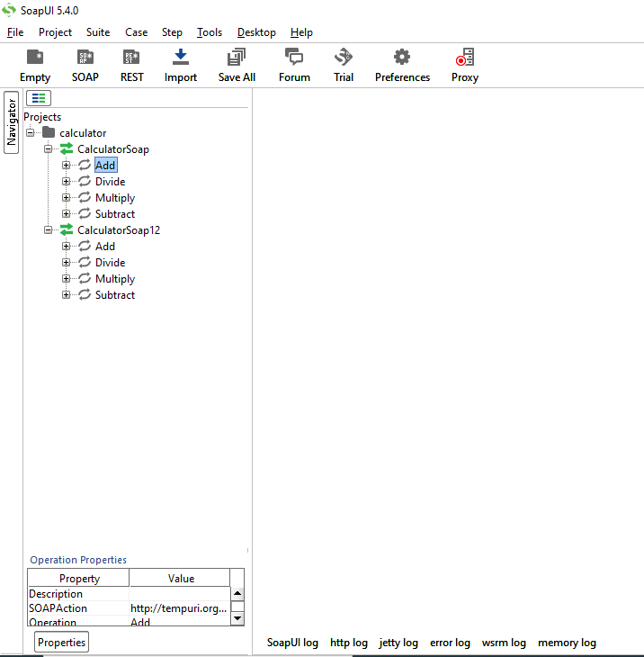Screen dimensions: 644x657
Task: Expand the Divide operation under CalculatorSoap
Action: pyautogui.click(x=66, y=182)
